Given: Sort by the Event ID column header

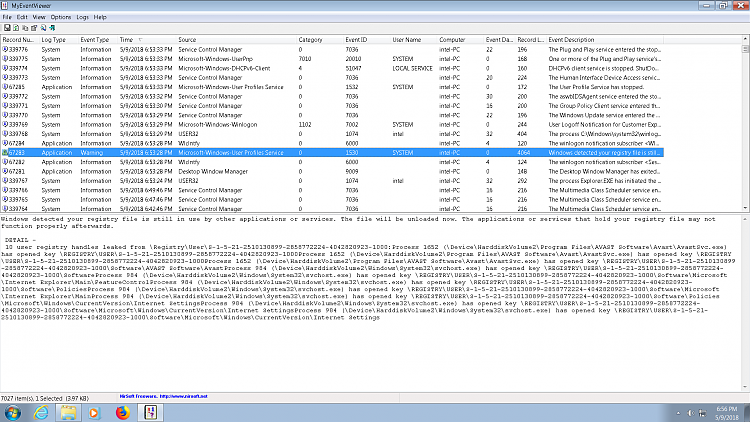Looking at the screenshot, I should (x=367, y=40).
